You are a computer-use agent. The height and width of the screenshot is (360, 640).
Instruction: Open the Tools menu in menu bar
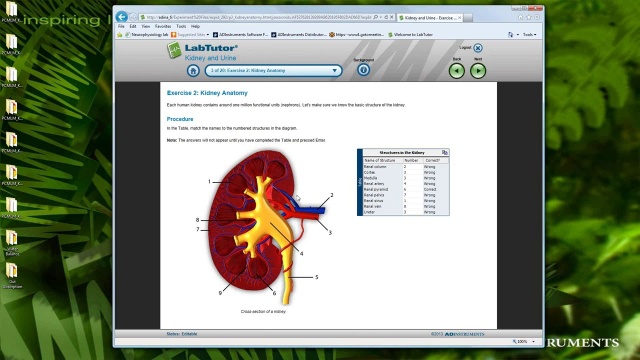(x=181, y=26)
